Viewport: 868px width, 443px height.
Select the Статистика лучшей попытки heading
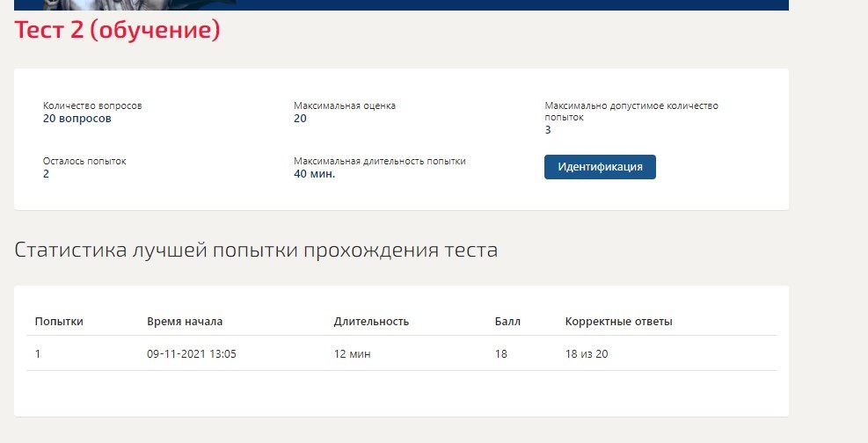256,250
